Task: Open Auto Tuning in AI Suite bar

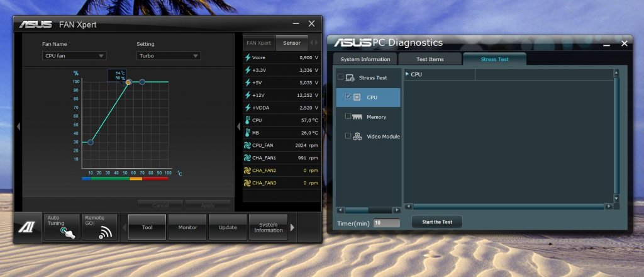Action: (x=62, y=227)
